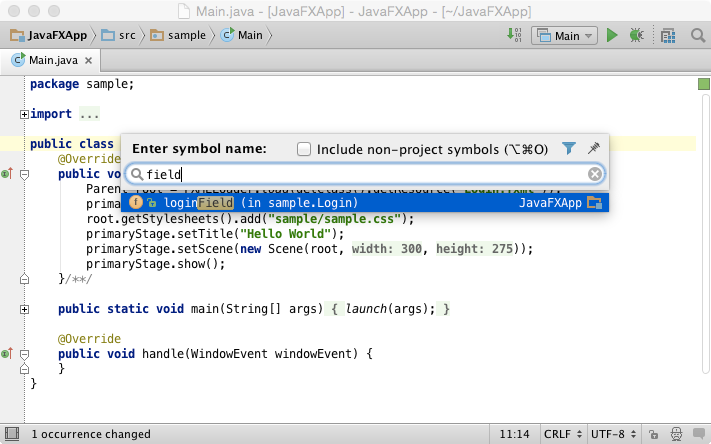Run the Main configuration with green arrow
Image resolution: width=711 pixels, height=444 pixels.
coord(612,35)
